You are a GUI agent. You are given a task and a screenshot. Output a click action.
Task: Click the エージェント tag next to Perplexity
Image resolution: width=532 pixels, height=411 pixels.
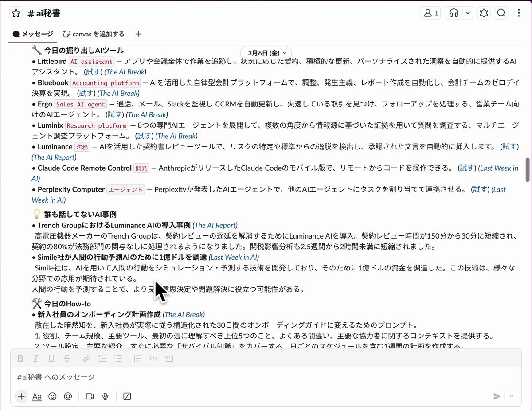(x=126, y=189)
